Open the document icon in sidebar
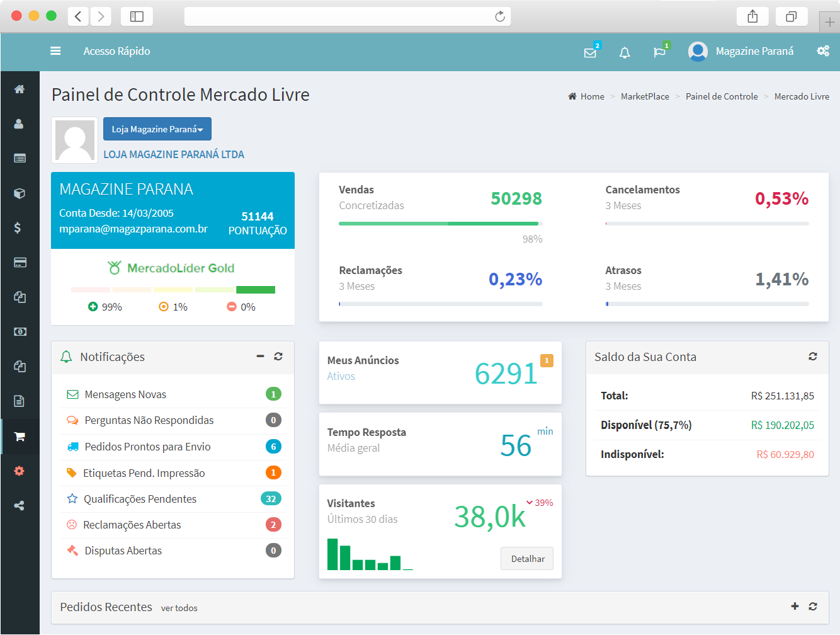 click(20, 401)
